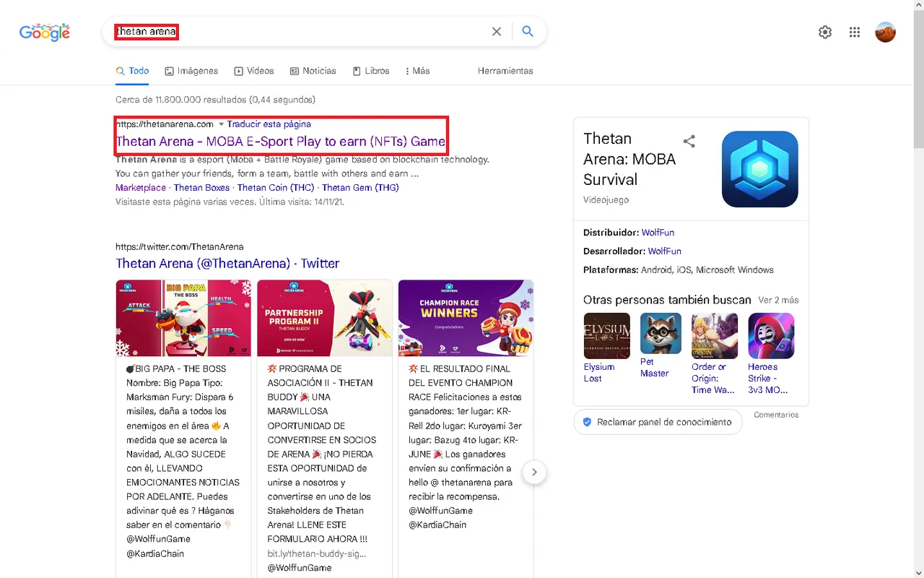Image resolution: width=924 pixels, height=578 pixels.
Task: Open the Elysium Lost game thumbnail
Action: coord(607,336)
